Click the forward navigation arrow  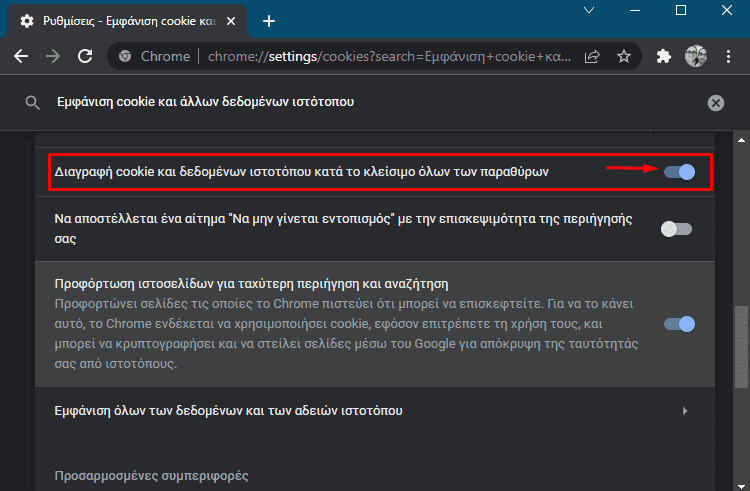(x=53, y=56)
